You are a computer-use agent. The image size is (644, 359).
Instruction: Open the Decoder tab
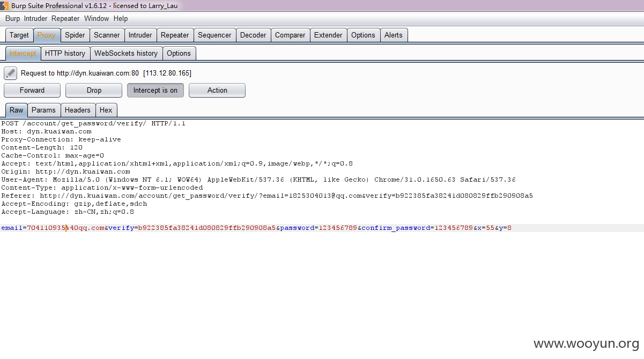[x=253, y=35]
